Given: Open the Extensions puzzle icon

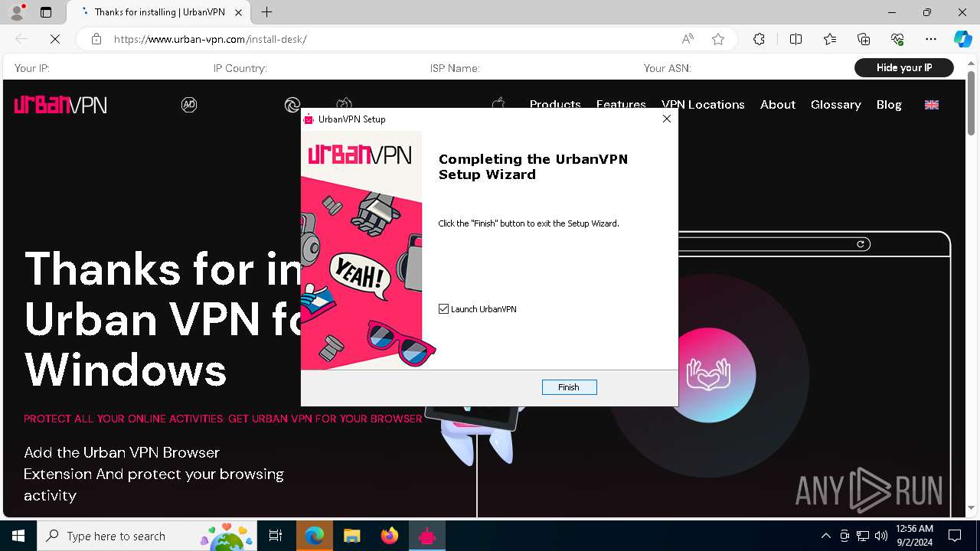Looking at the screenshot, I should pyautogui.click(x=759, y=39).
